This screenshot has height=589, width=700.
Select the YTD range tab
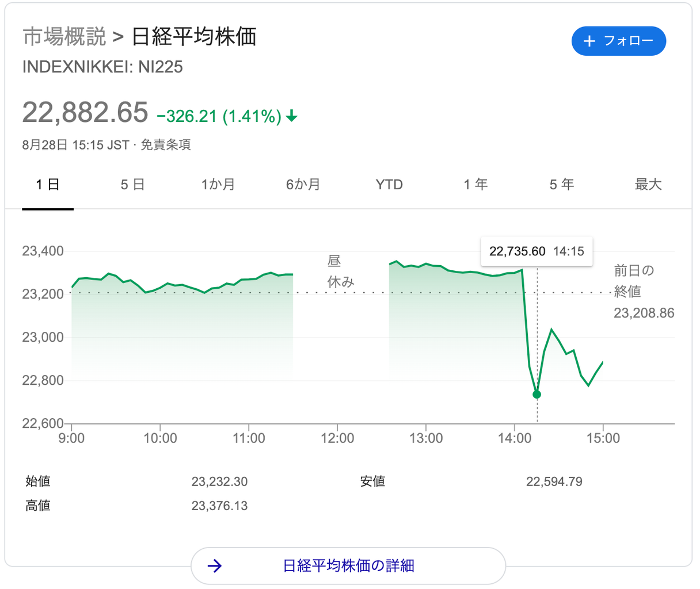coord(389,185)
